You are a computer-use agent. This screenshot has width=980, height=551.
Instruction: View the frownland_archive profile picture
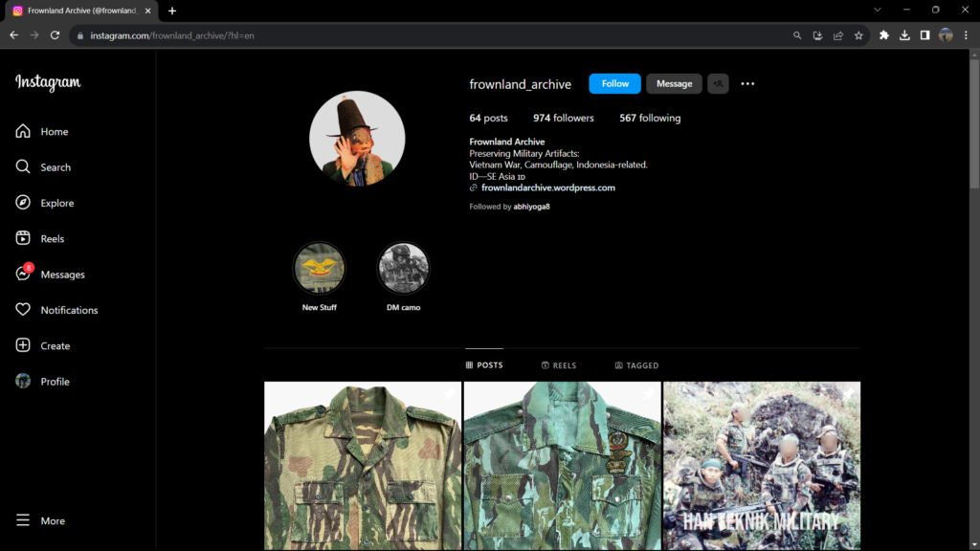click(357, 139)
